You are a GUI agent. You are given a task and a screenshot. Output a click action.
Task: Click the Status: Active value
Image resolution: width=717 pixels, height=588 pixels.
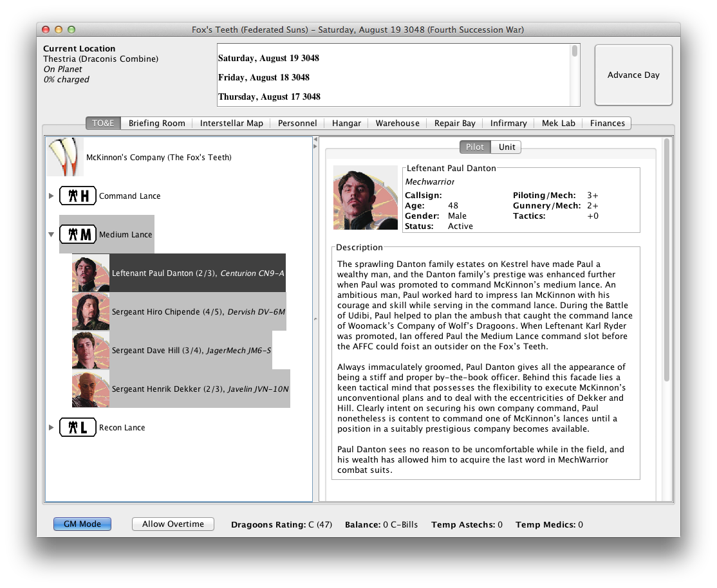tap(460, 226)
